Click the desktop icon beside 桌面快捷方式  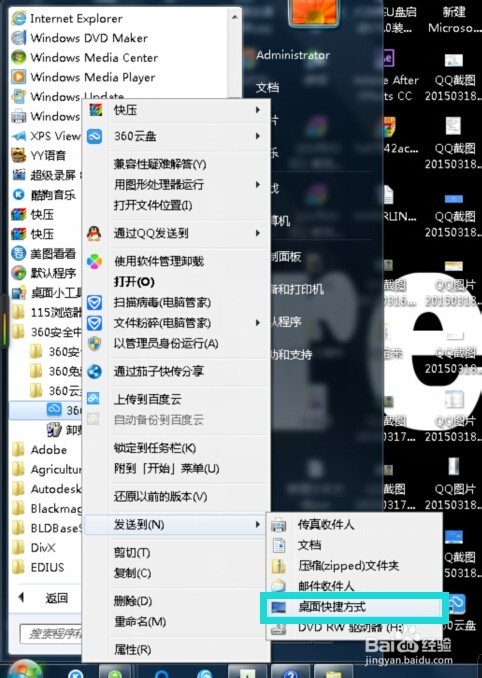coord(278,608)
